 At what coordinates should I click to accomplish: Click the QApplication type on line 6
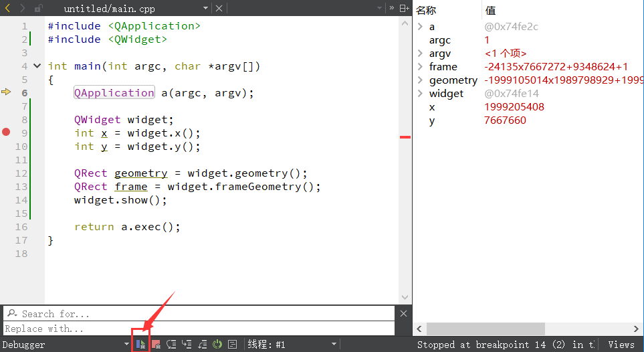(x=114, y=92)
